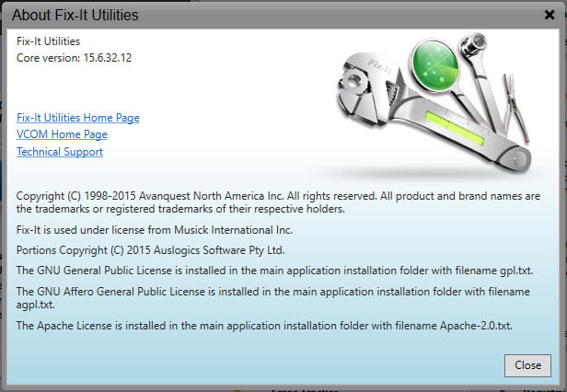Close the About dialog with the X
This screenshot has width=567, height=392.
tap(550, 15)
